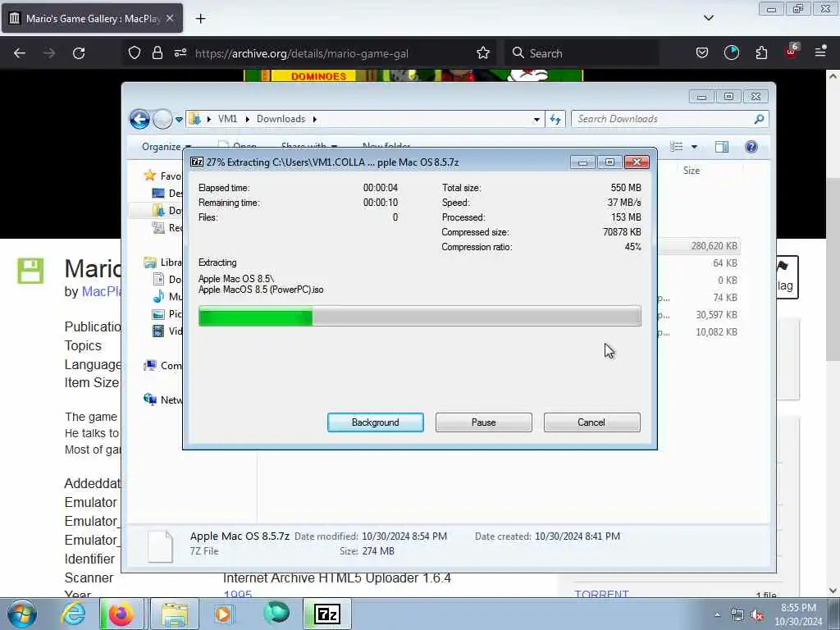
Task: Open the TORRENT download link
Action: (601, 594)
